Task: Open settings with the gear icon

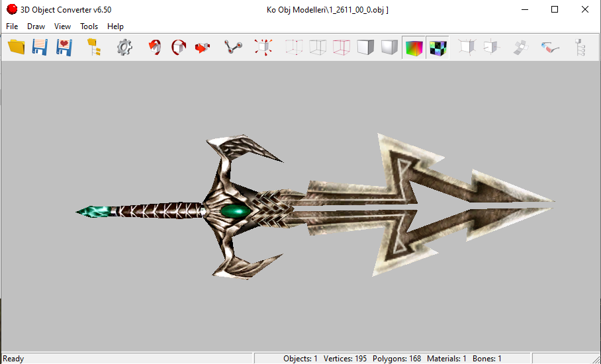Action: pyautogui.click(x=124, y=48)
